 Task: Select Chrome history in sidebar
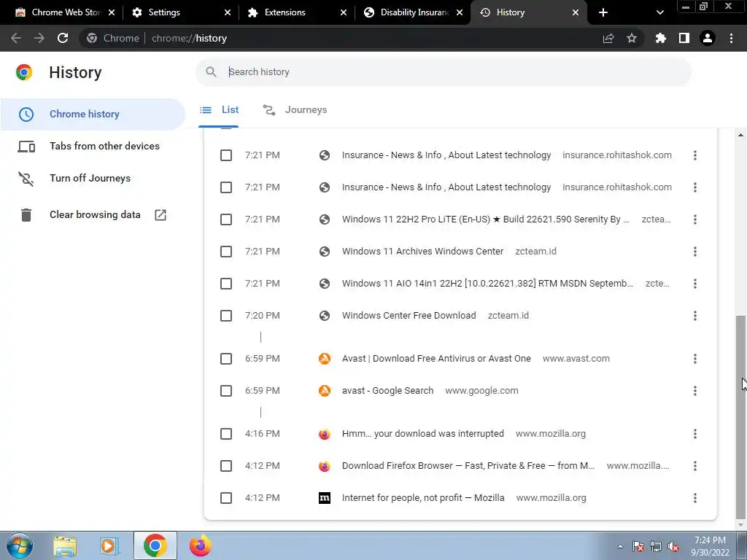click(93, 114)
